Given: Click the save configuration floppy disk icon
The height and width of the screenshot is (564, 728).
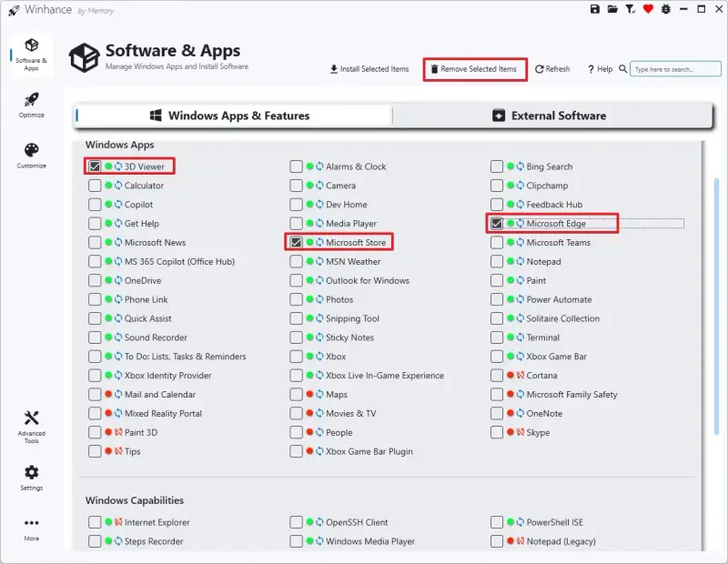Looking at the screenshot, I should [x=594, y=8].
